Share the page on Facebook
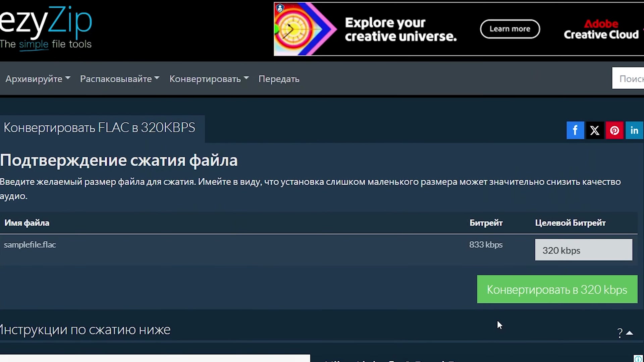Screen dimensions: 644x362 point(575,130)
